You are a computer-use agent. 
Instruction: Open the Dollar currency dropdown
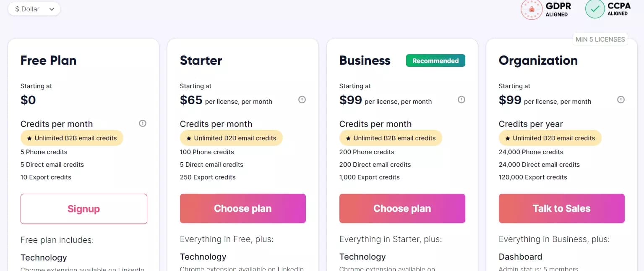pyautogui.click(x=34, y=8)
